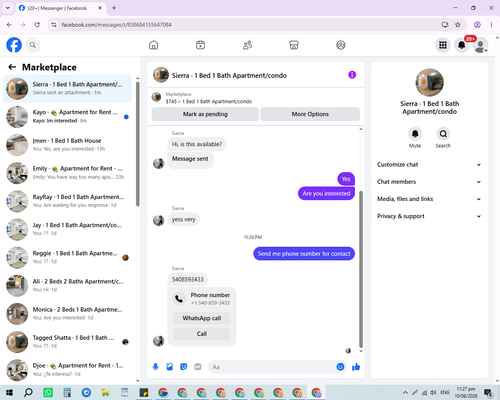Mute this conversation with bell icon
500x400 pixels.
pyautogui.click(x=415, y=134)
